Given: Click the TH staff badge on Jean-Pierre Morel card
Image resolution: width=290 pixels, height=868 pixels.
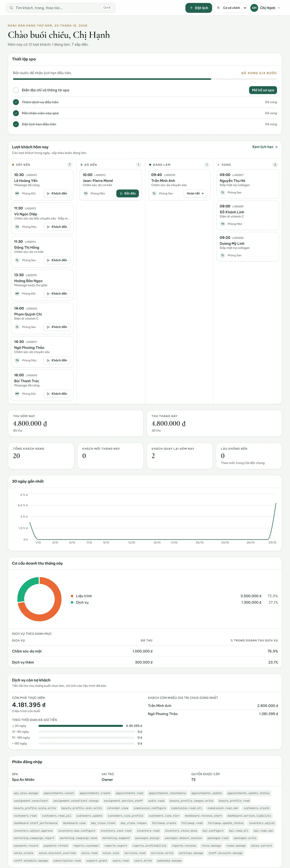Looking at the screenshot, I should click(86, 194).
